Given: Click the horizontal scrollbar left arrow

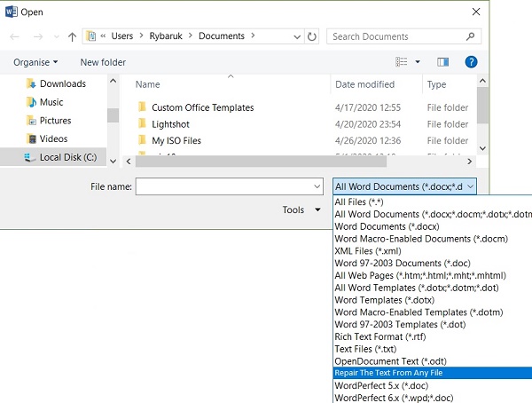Looking at the screenshot, I should coord(129,162).
